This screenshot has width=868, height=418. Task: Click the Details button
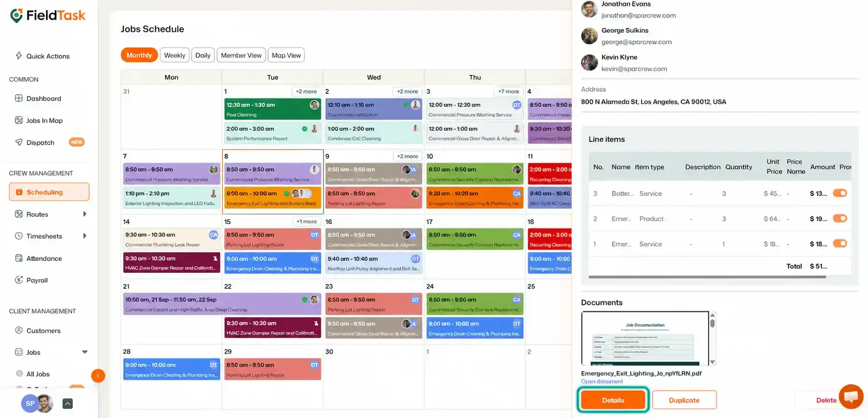pyautogui.click(x=613, y=400)
